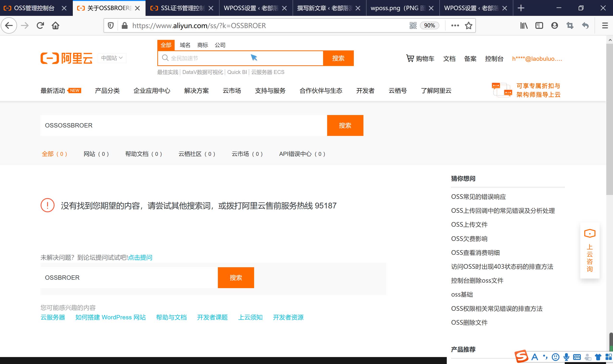Filter results by API错误中心 (0)
The image size is (613, 364).
click(x=302, y=154)
